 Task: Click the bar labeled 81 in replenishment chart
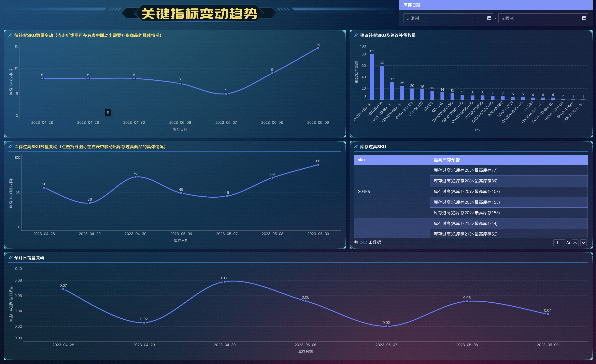[x=372, y=77]
